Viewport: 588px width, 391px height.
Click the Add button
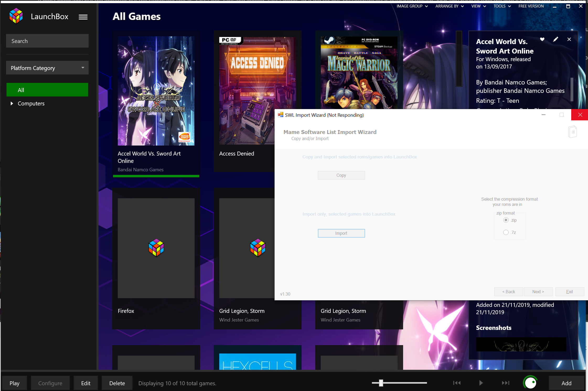pos(566,383)
